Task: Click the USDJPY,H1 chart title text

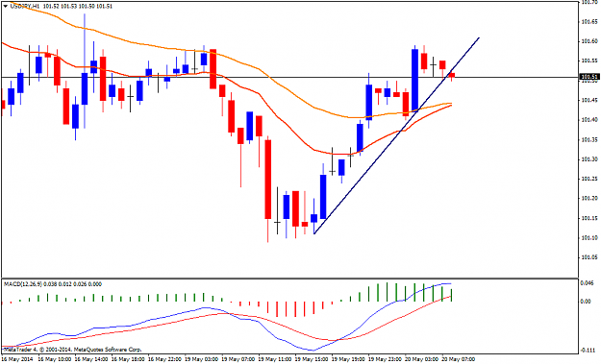Action: pyautogui.click(x=24, y=6)
